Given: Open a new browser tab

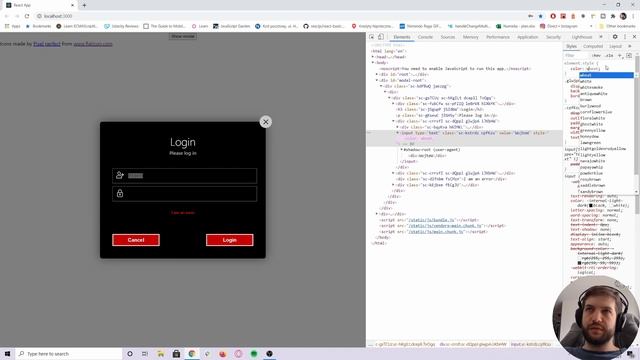Looking at the screenshot, I should point(84,5).
